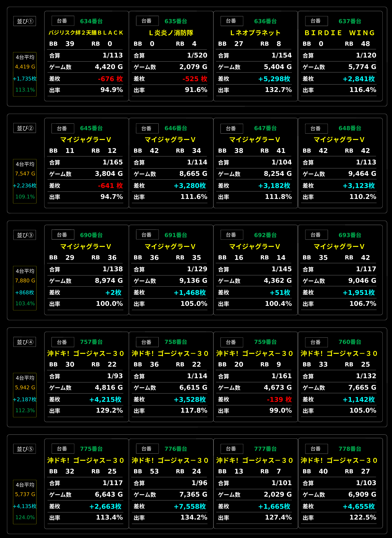Screen dimensions: 392x538
Task: Select machine number 637番台
Action: (350, 21)
